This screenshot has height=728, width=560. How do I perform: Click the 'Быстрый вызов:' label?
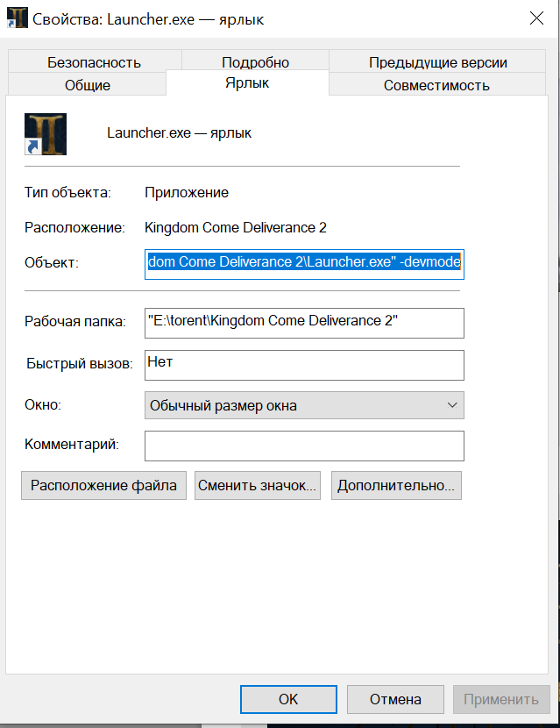(80, 363)
